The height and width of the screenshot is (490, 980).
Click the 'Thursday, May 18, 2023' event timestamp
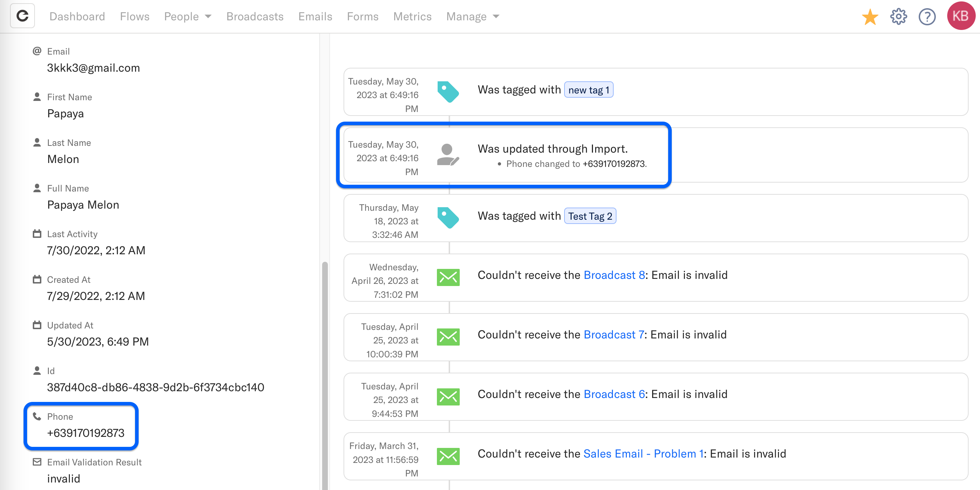[x=388, y=221]
